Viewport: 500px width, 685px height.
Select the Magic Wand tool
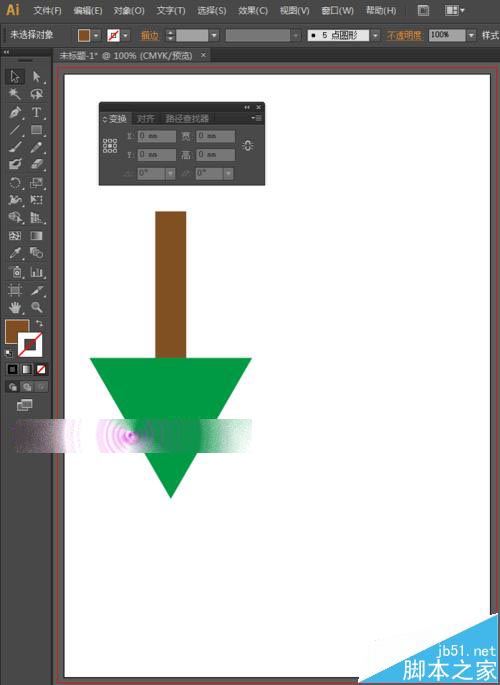click(x=15, y=94)
